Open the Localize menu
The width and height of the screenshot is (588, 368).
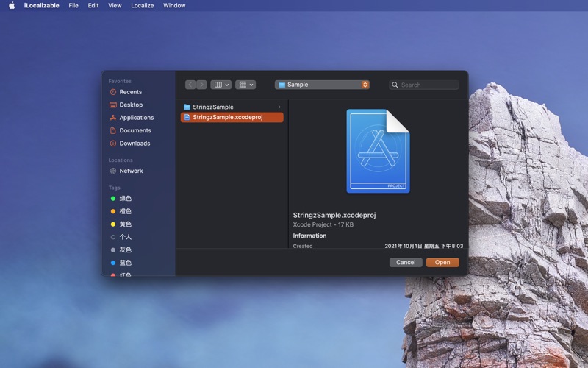click(x=142, y=5)
